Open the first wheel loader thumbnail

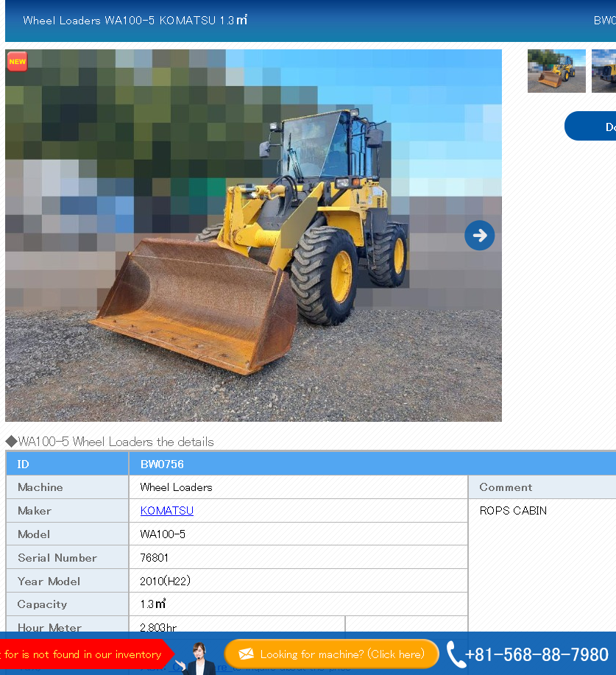coord(556,71)
